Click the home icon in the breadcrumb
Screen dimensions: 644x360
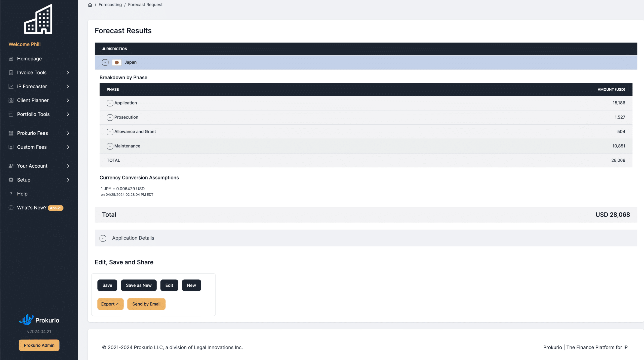[x=90, y=5]
